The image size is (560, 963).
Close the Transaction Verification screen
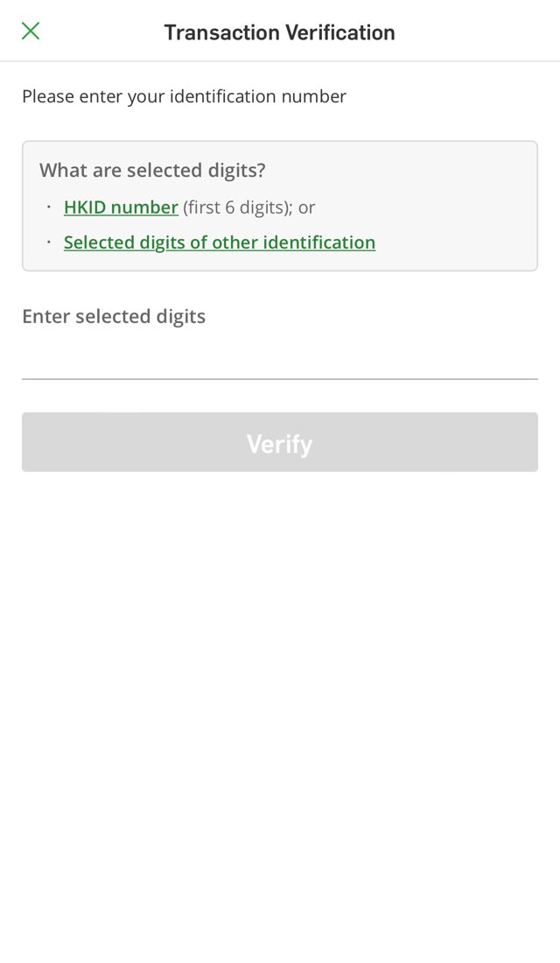31,32
